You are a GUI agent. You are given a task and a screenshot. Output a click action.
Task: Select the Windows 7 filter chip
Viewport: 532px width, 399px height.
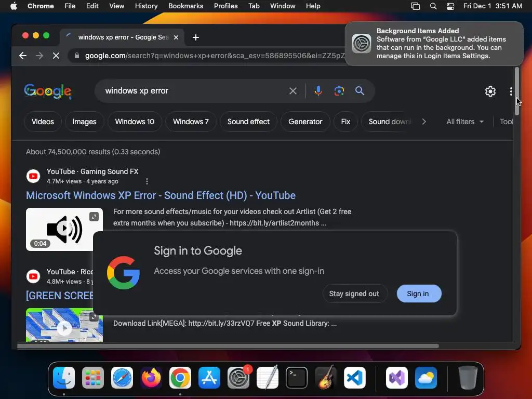tap(191, 122)
